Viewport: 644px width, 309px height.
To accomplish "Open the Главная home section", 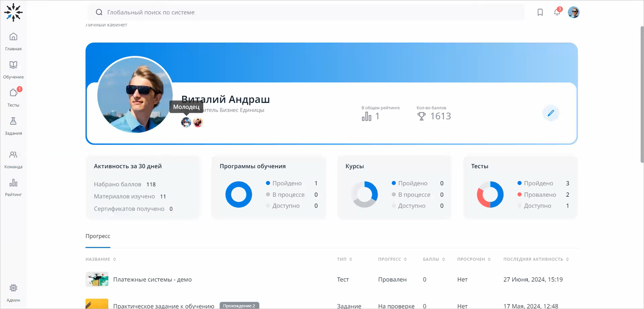I will pos(13,41).
